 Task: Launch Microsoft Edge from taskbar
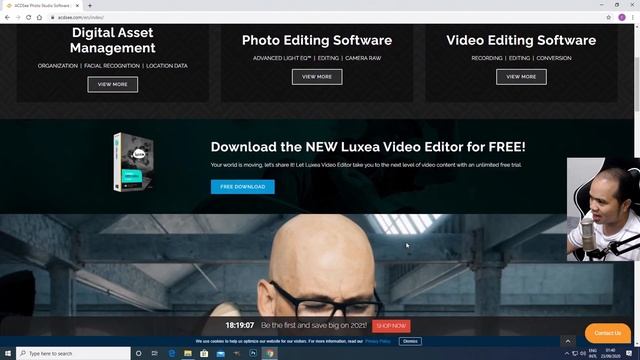(172, 353)
